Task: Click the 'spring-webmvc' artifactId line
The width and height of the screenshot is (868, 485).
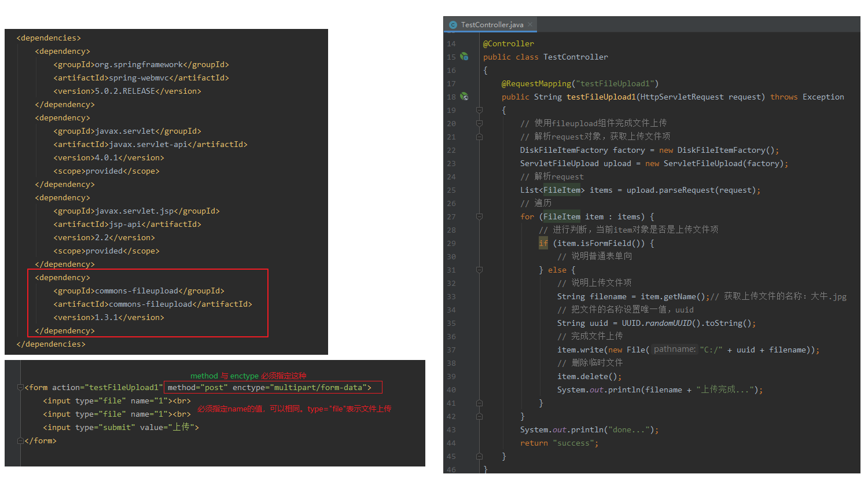Action: (x=141, y=78)
